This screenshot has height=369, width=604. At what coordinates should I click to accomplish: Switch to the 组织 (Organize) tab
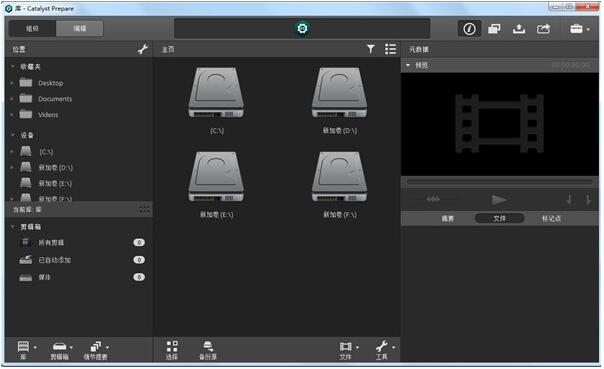click(32, 29)
